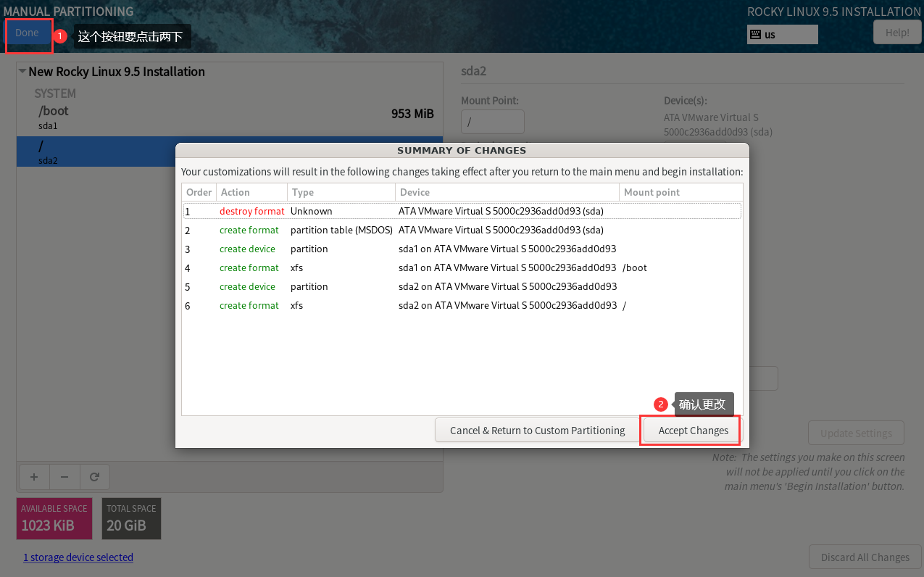The width and height of the screenshot is (924, 577).
Task: Select the destroy format row in summary
Action: (x=461, y=211)
